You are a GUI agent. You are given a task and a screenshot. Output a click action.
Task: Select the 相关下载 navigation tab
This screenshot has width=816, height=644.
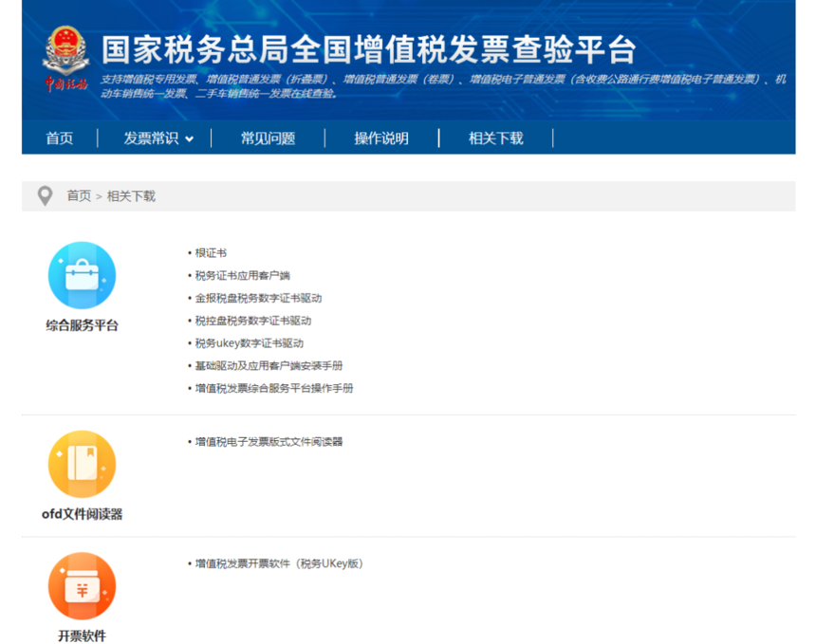pos(495,138)
